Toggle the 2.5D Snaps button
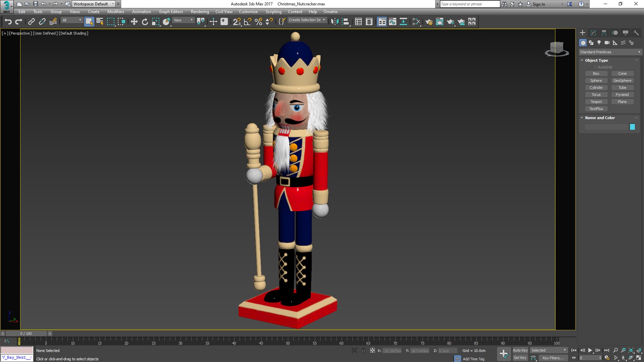Viewport: 644px width, 362px height. (237, 22)
